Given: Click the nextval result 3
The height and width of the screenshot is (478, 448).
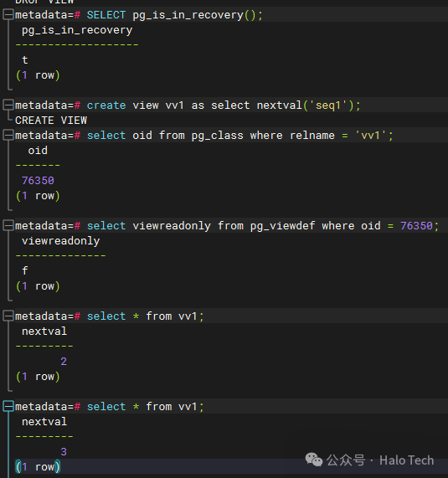Looking at the screenshot, I should point(64,452).
